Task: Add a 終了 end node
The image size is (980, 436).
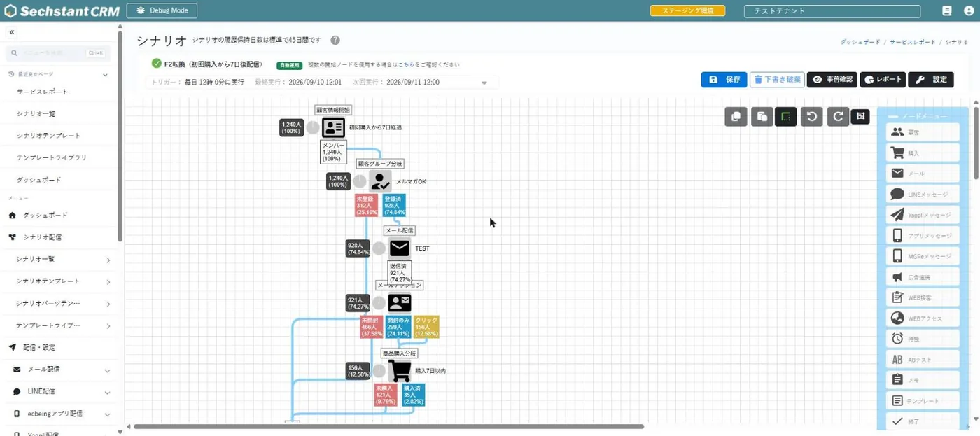Action: pos(923,421)
